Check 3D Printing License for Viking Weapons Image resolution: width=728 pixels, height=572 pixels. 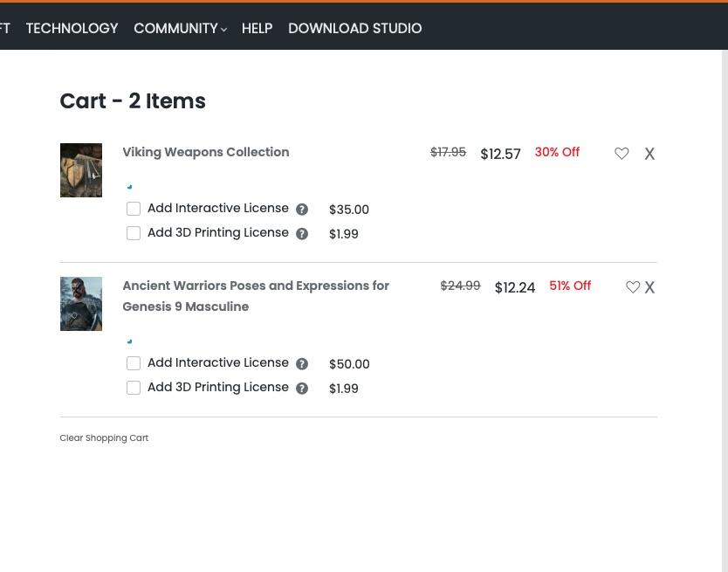(134, 233)
